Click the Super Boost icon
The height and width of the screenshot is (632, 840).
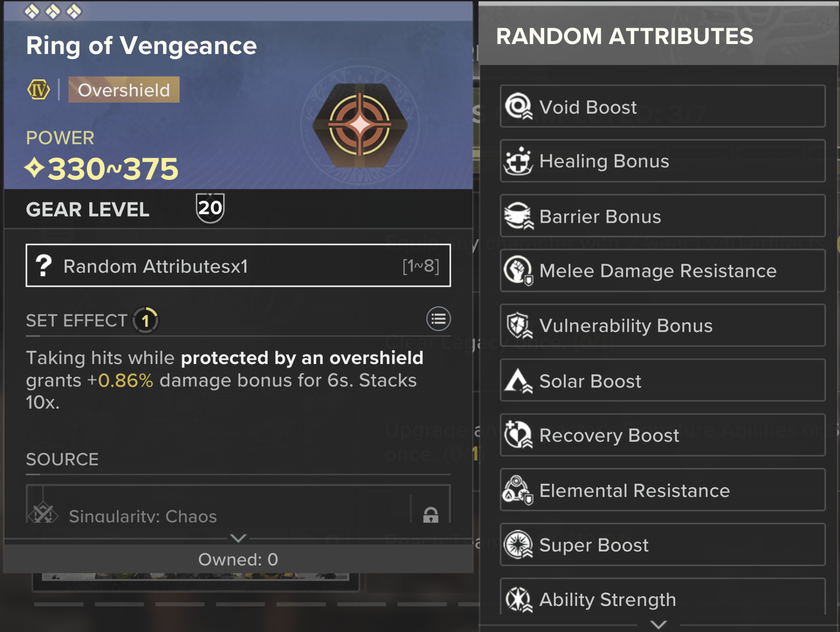(518, 545)
